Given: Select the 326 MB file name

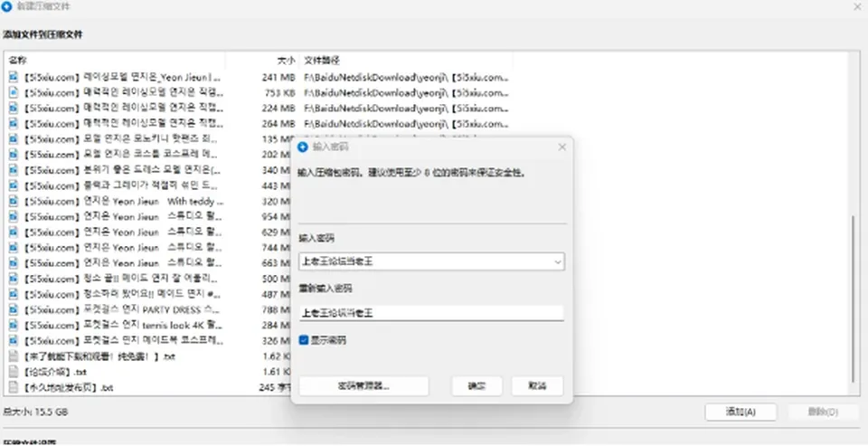Looking at the screenshot, I should [x=124, y=340].
